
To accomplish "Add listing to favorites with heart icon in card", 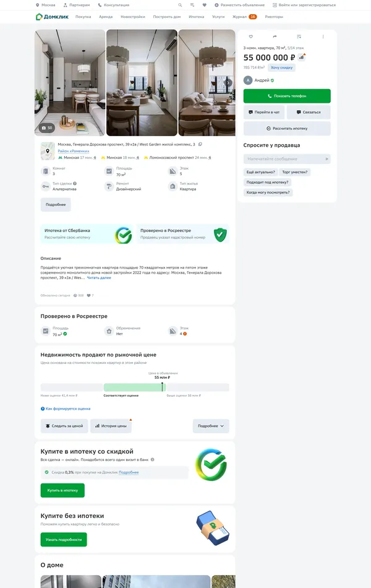I will 250,37.
